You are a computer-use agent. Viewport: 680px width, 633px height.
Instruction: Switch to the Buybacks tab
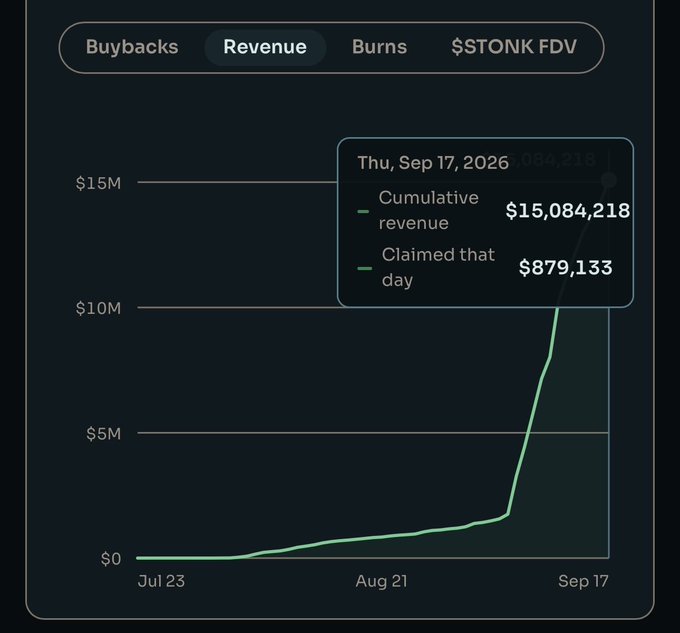click(132, 47)
